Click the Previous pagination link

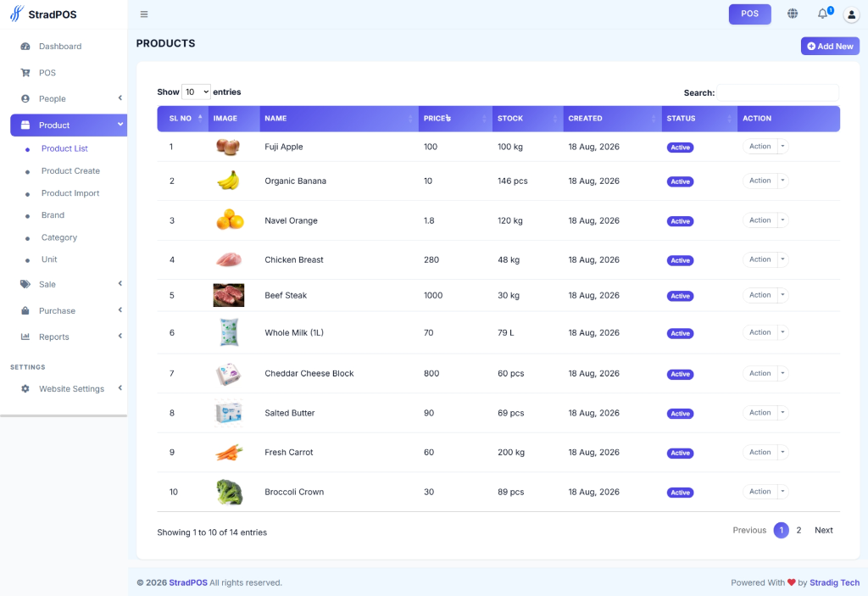749,530
